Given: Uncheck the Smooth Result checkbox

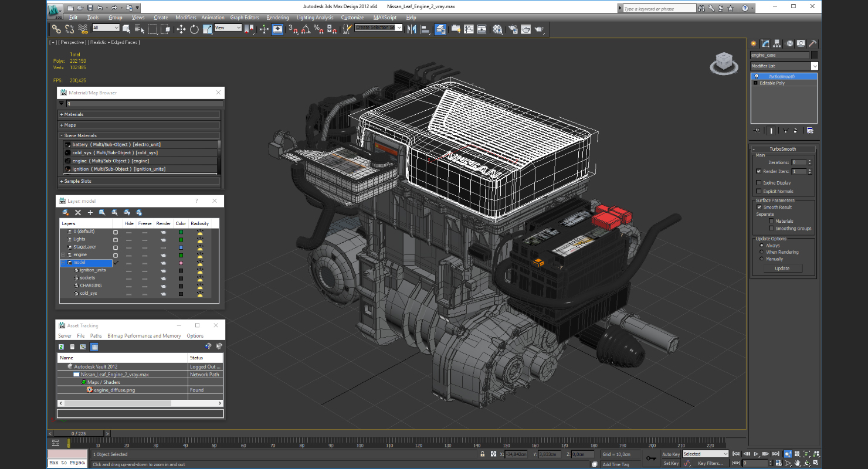Looking at the screenshot, I should click(x=759, y=207).
